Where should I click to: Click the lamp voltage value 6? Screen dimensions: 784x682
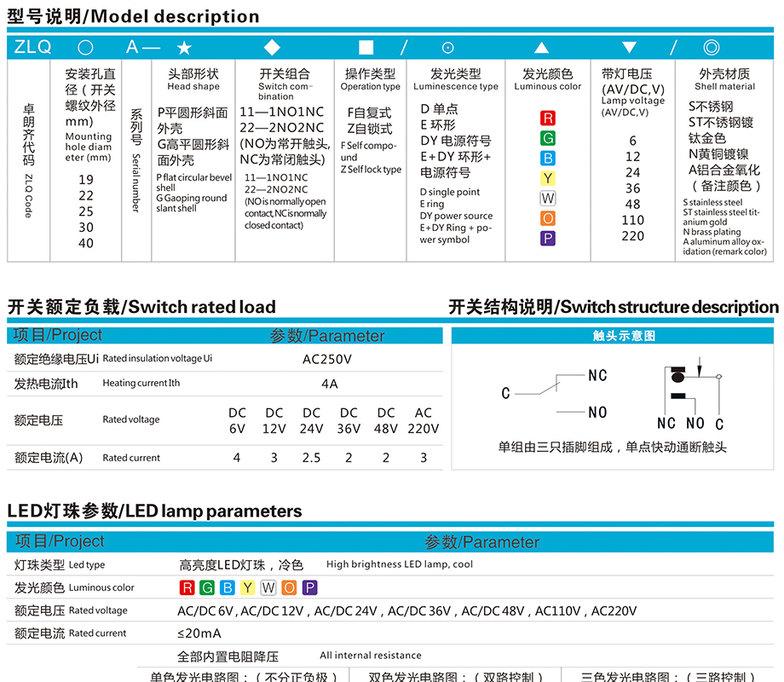point(633,141)
